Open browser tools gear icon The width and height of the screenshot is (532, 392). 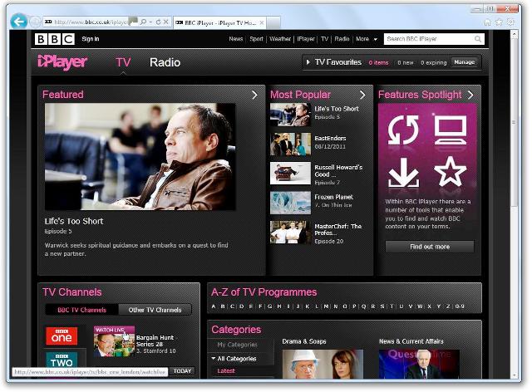coord(510,22)
